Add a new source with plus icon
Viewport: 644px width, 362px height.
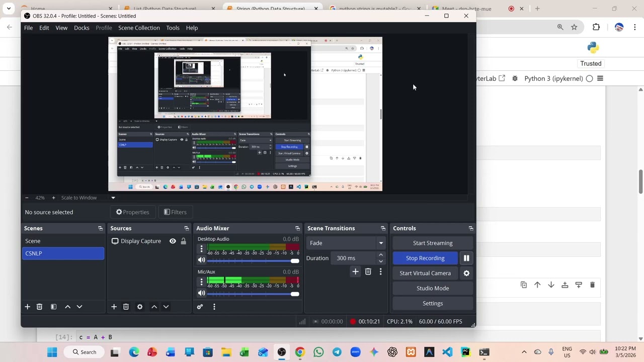point(114,307)
